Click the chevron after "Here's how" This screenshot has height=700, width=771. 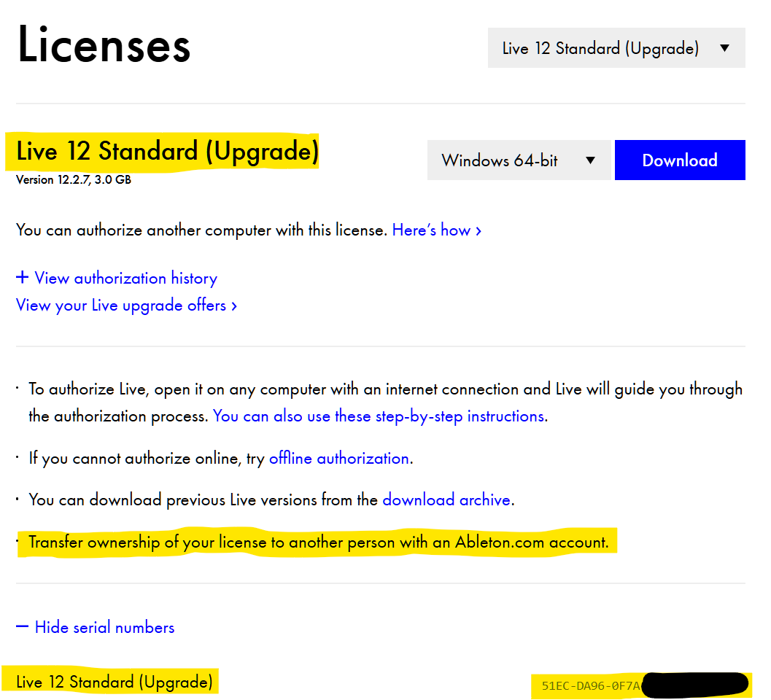(479, 231)
